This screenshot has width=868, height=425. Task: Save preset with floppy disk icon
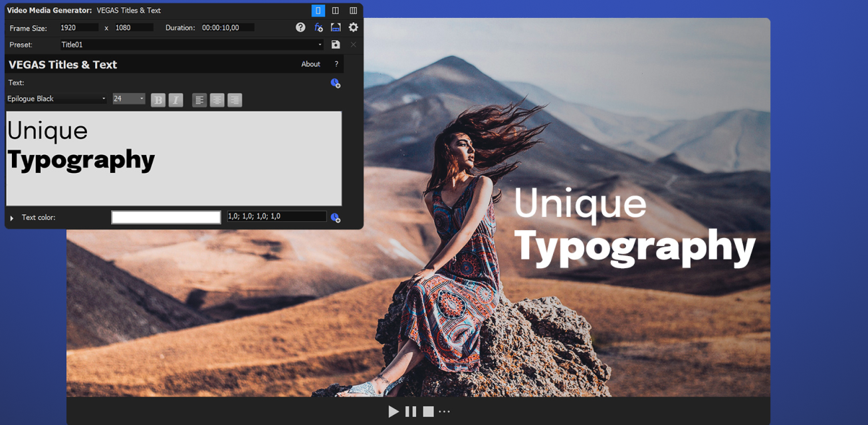click(x=336, y=45)
